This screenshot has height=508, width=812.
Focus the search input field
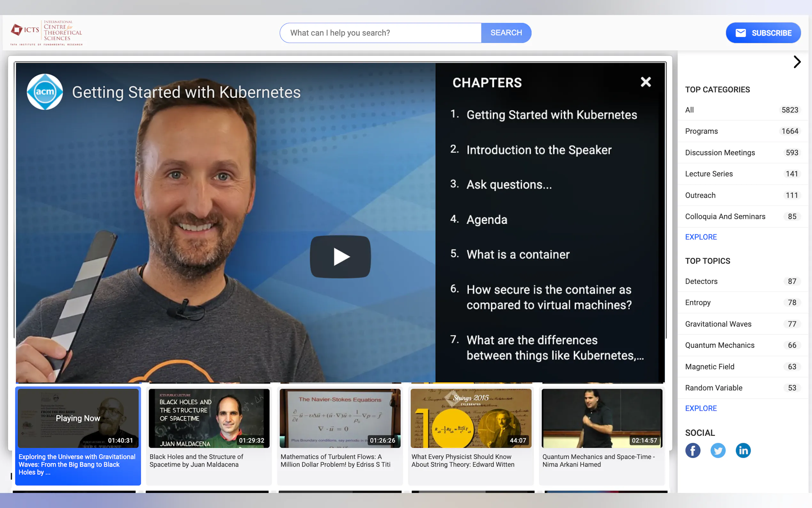(x=381, y=33)
